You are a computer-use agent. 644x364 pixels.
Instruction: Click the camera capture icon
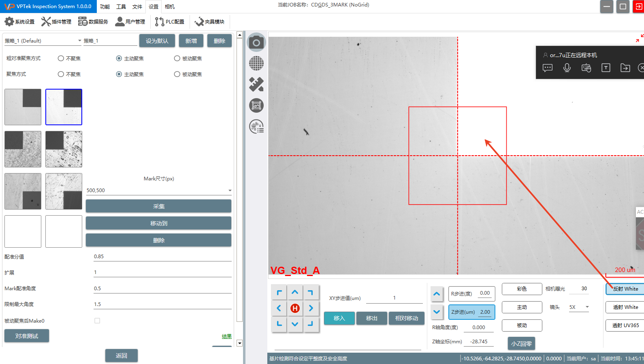click(256, 42)
